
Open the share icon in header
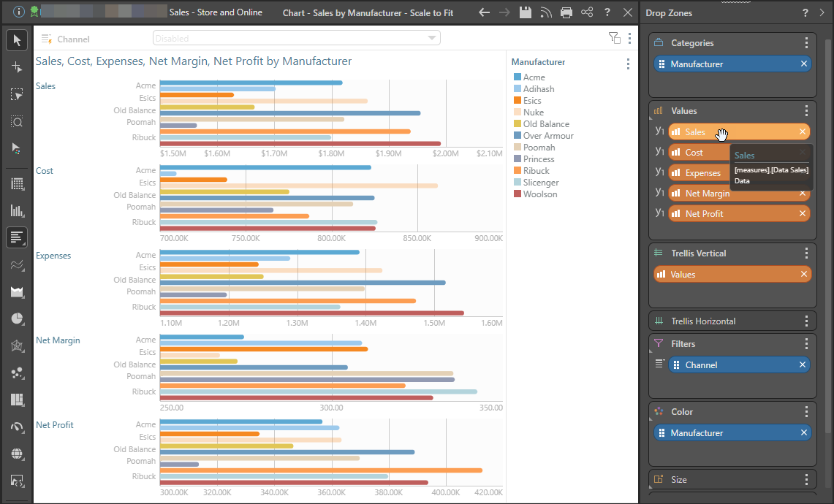[587, 12]
